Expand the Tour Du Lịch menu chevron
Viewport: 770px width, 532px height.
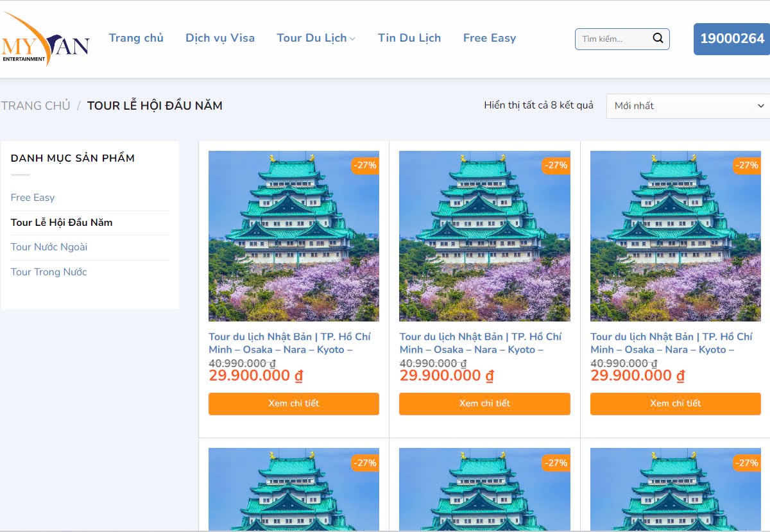click(x=352, y=39)
